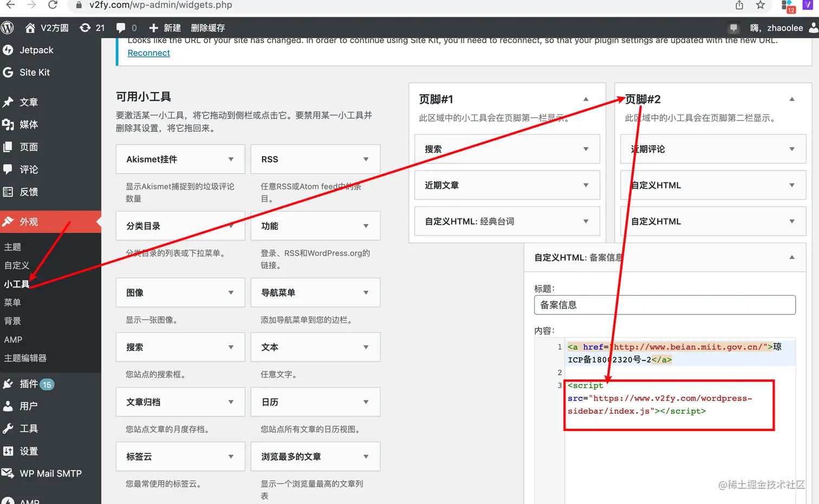Select 小工具 submenu item
The width and height of the screenshot is (819, 504).
coord(17,284)
